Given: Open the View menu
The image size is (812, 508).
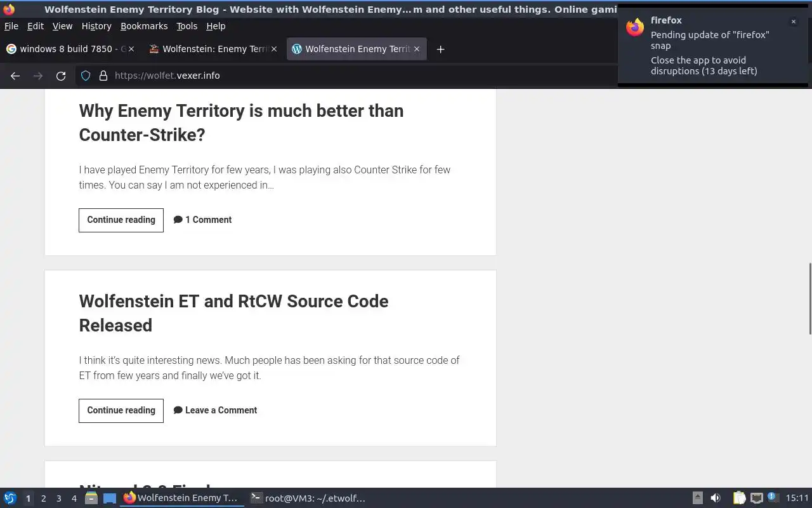Looking at the screenshot, I should (62, 26).
